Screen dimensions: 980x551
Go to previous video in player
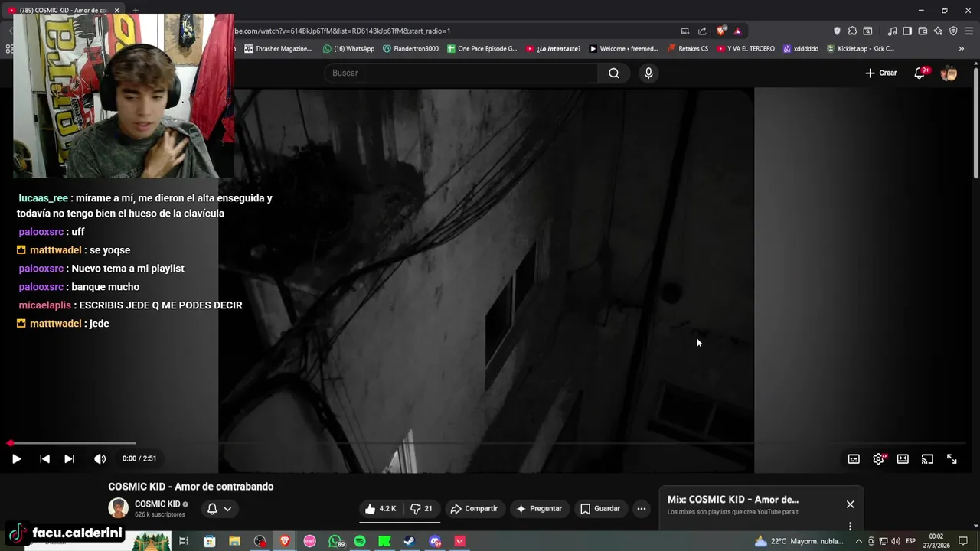click(x=44, y=459)
